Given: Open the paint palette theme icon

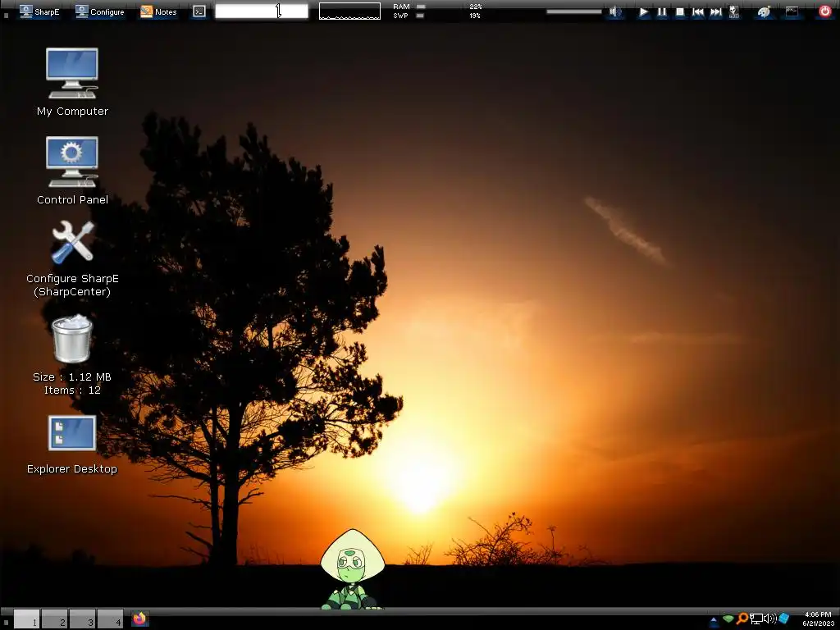Looking at the screenshot, I should 764,11.
